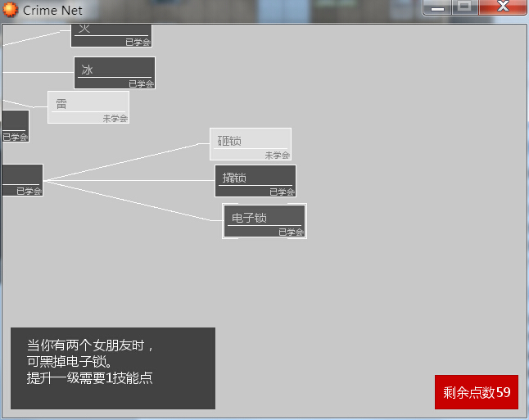The height and width of the screenshot is (420, 529).
Task: Select the 冰 skill node
Action: 115,73
